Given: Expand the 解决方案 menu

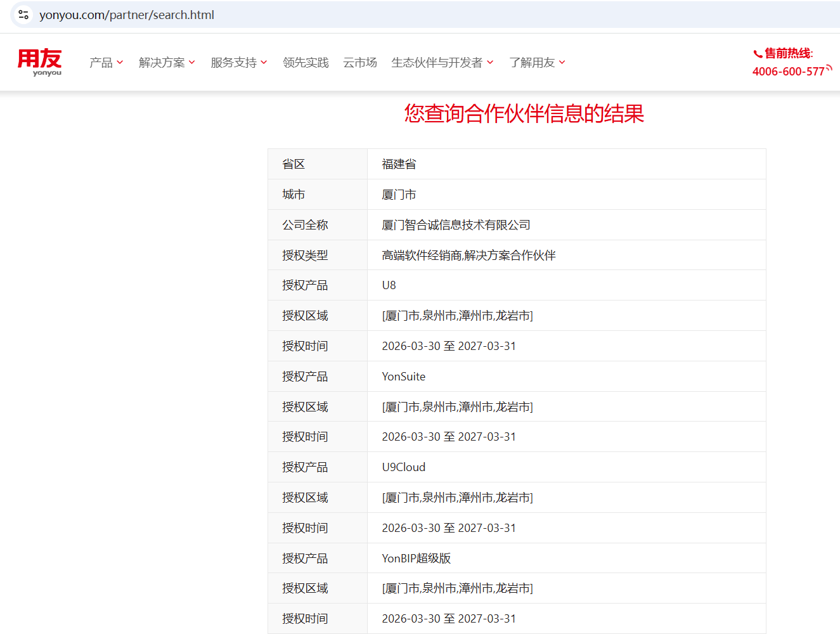Looking at the screenshot, I should coord(167,63).
